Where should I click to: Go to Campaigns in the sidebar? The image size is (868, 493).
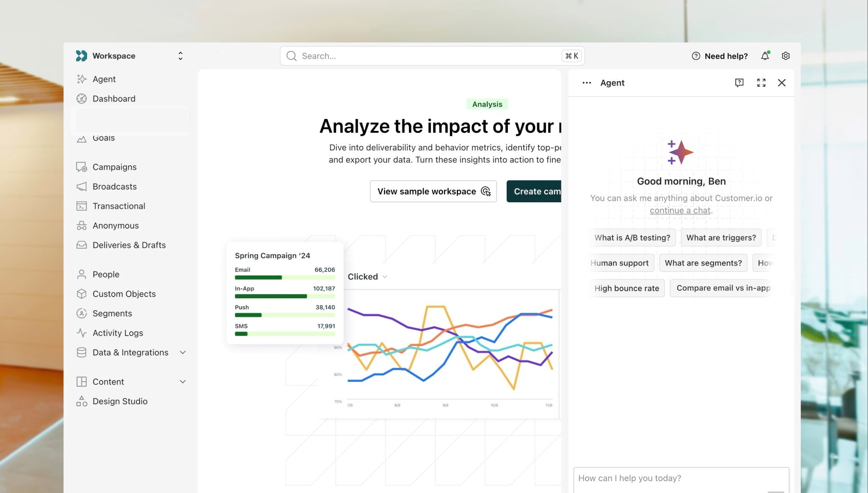coord(114,167)
